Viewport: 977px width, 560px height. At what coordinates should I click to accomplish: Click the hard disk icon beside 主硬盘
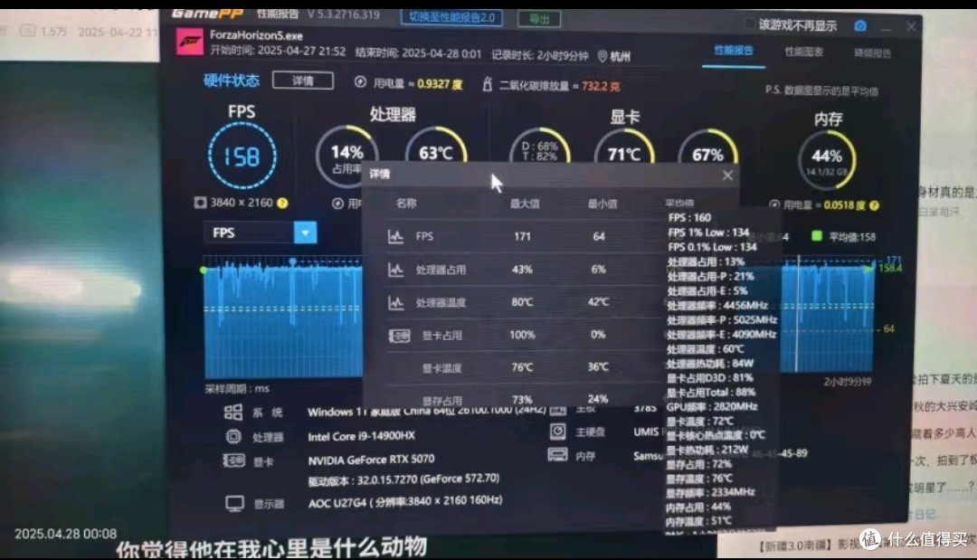[x=557, y=431]
